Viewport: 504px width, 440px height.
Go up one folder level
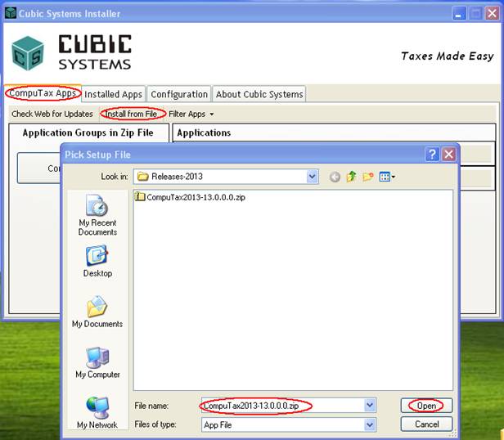coord(351,177)
